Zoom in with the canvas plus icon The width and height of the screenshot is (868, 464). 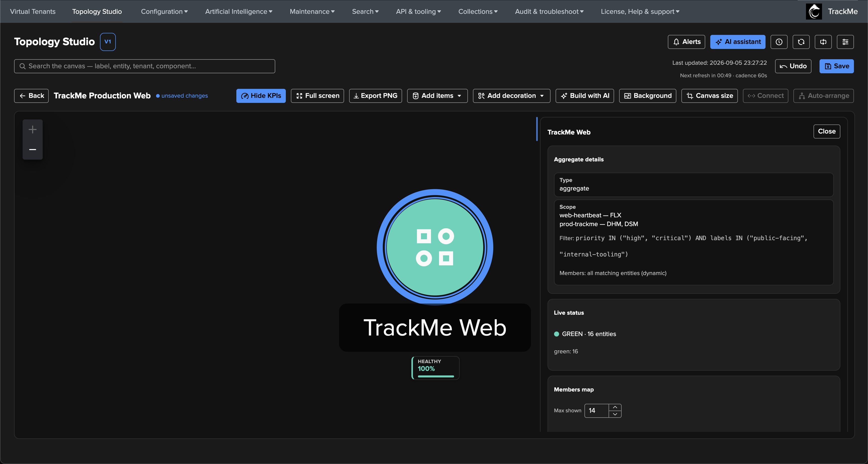click(33, 130)
